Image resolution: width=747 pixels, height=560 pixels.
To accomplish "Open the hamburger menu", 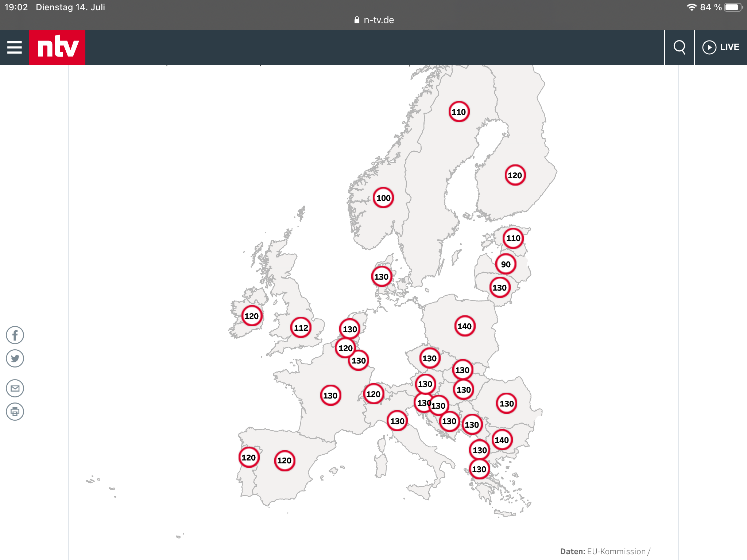I will 15,47.
